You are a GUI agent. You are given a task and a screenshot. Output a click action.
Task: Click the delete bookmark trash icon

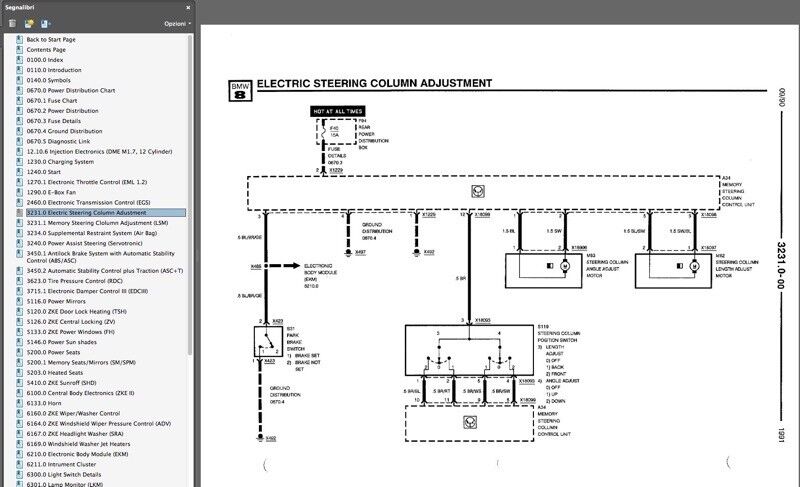[13, 23]
